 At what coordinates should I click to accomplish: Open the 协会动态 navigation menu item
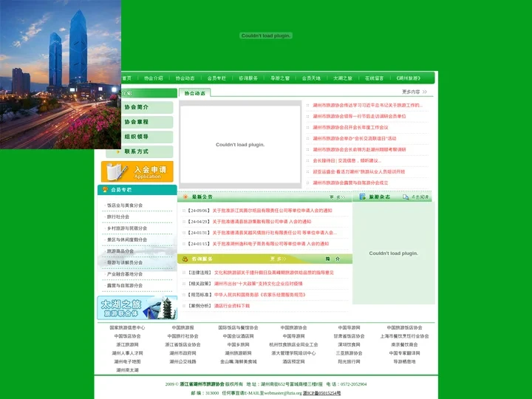[x=185, y=78]
